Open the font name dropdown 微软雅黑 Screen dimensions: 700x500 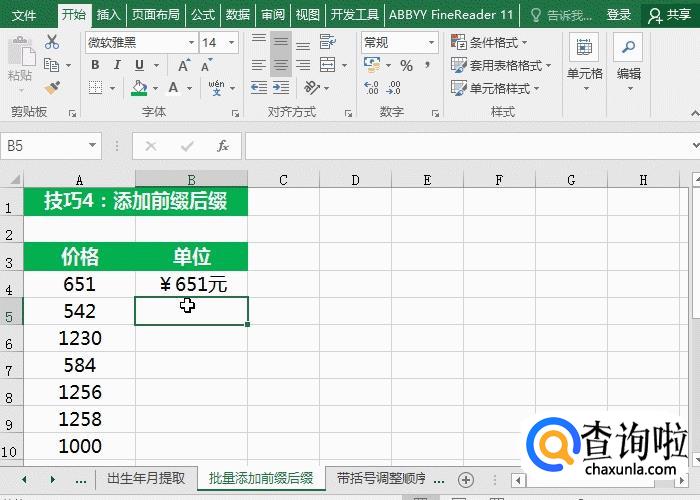(x=191, y=42)
